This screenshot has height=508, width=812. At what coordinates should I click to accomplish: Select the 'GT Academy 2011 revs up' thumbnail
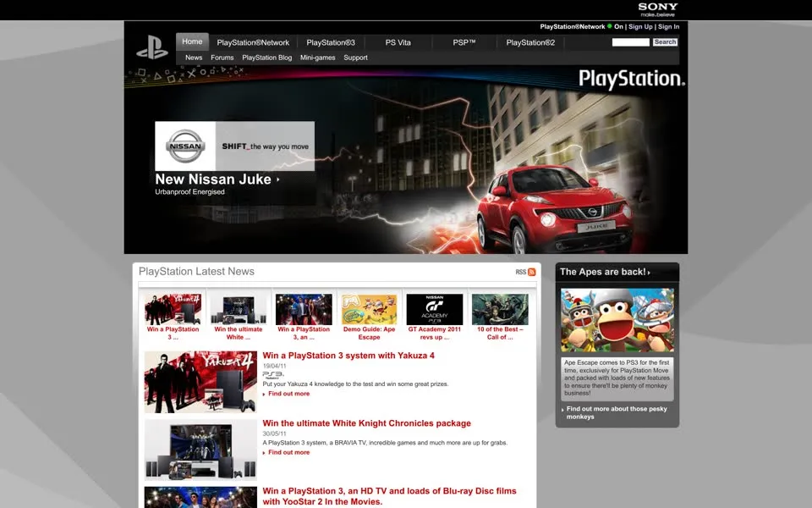click(435, 310)
